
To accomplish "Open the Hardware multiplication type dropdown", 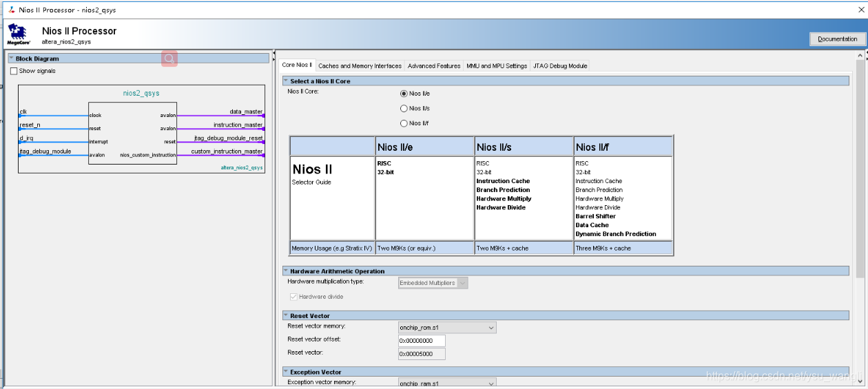I will point(433,283).
